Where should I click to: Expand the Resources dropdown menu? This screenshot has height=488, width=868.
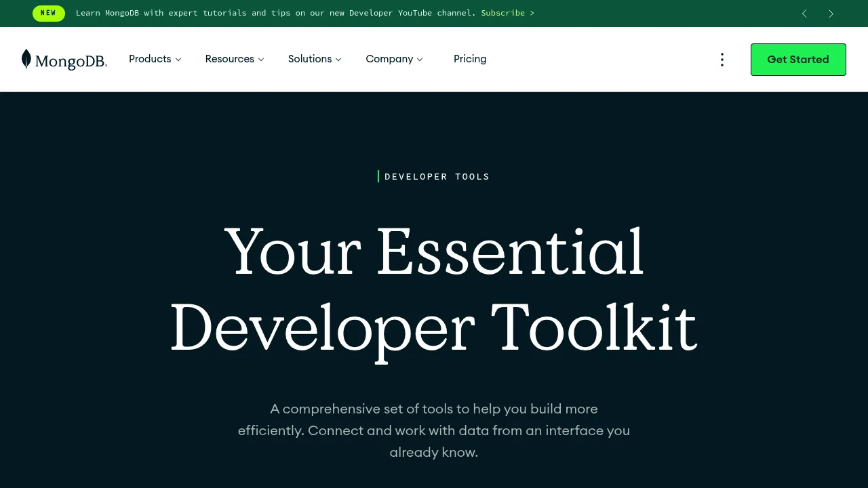[235, 59]
